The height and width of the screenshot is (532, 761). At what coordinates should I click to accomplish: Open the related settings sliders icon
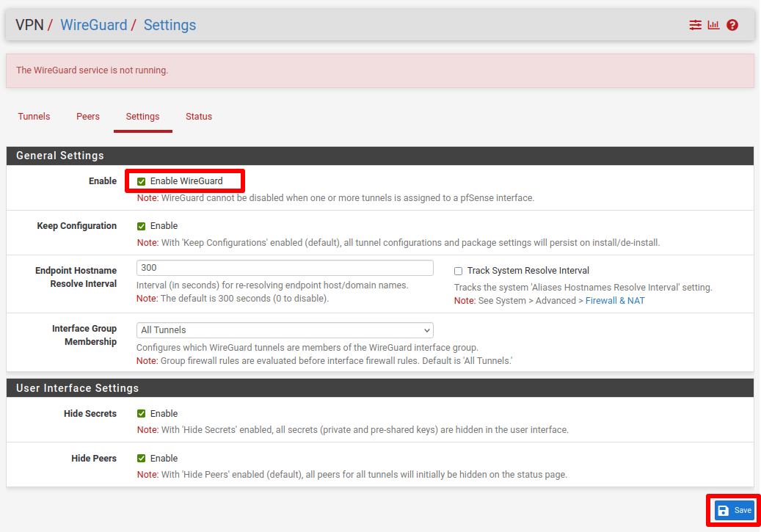tap(695, 25)
